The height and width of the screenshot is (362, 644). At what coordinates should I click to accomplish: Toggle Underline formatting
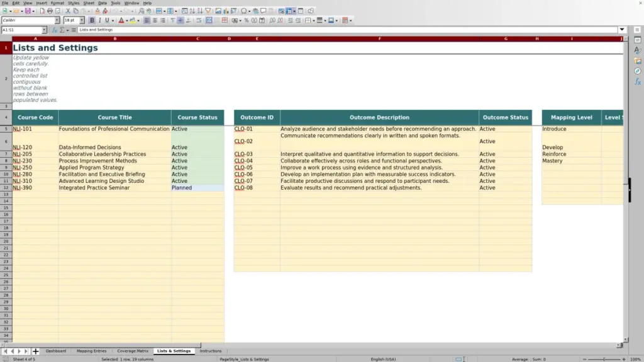point(107,21)
